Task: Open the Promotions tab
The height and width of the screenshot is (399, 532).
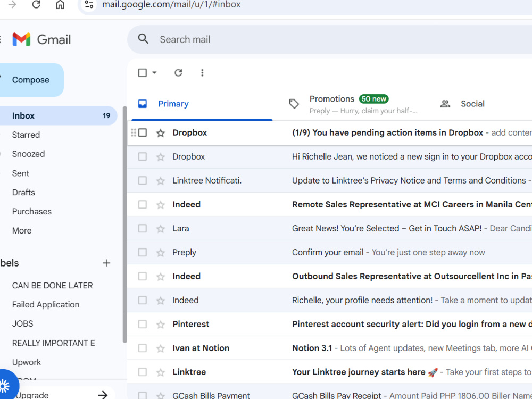Action: [355, 104]
